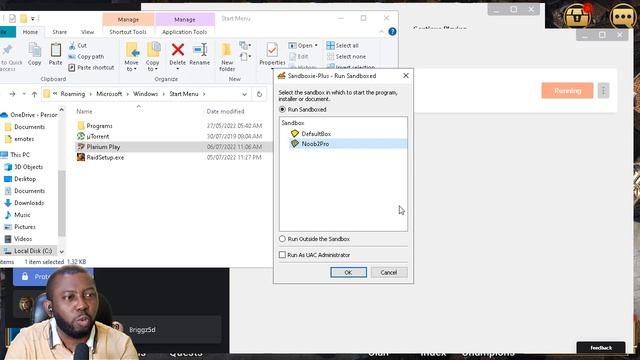Expand the Open dropdown arrow

click(x=316, y=45)
